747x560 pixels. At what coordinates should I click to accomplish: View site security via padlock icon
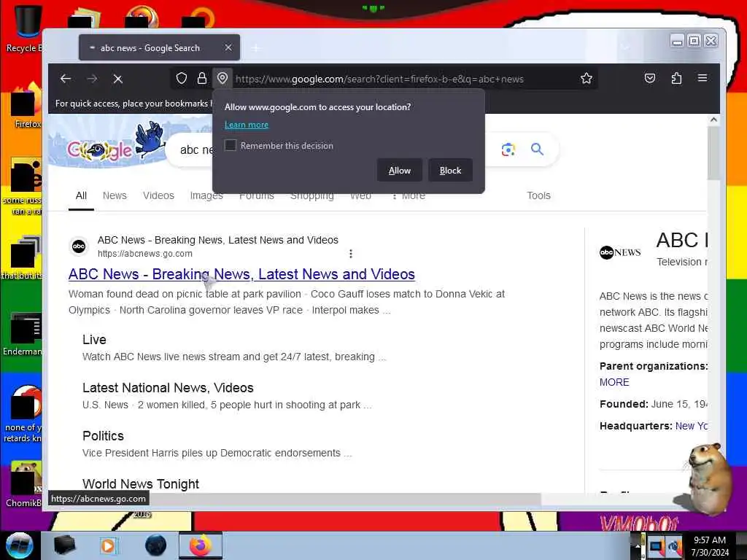[x=202, y=79]
